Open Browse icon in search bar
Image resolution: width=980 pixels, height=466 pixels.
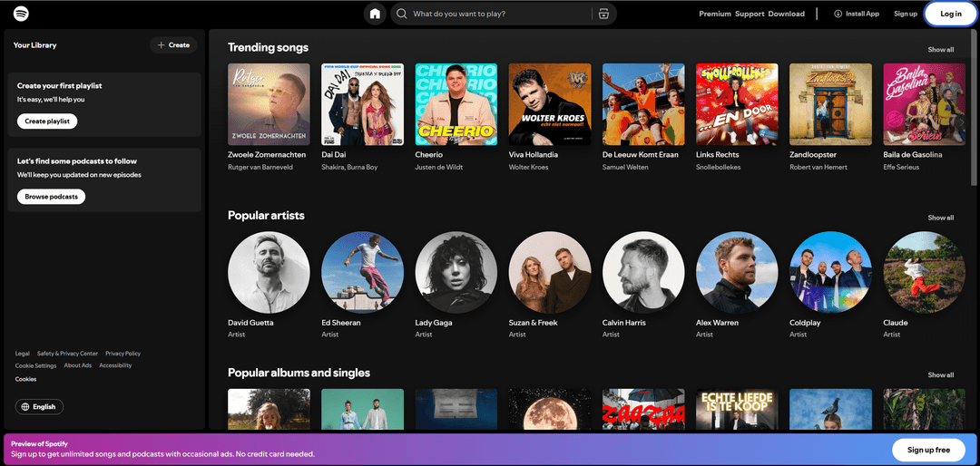[x=603, y=14]
